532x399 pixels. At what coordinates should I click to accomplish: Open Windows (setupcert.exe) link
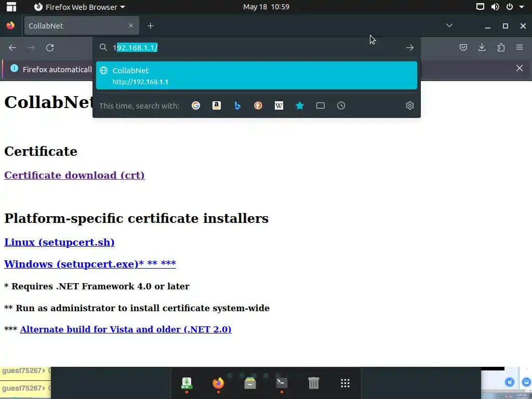coord(90,264)
